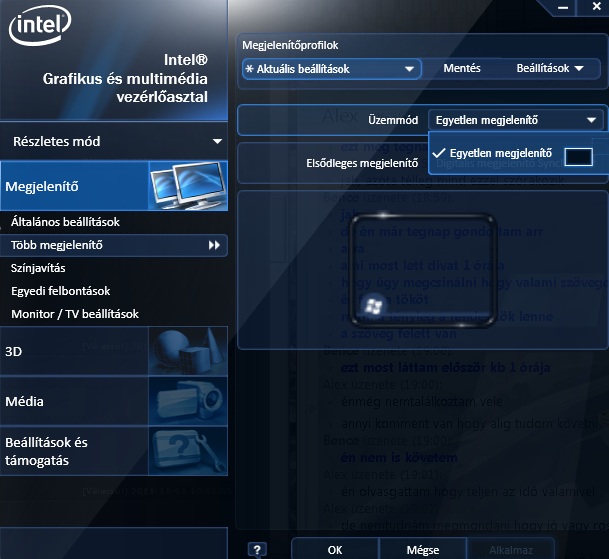The image size is (609, 559).
Task: Select Monitor / TV beállítások item
Action: tap(75, 314)
